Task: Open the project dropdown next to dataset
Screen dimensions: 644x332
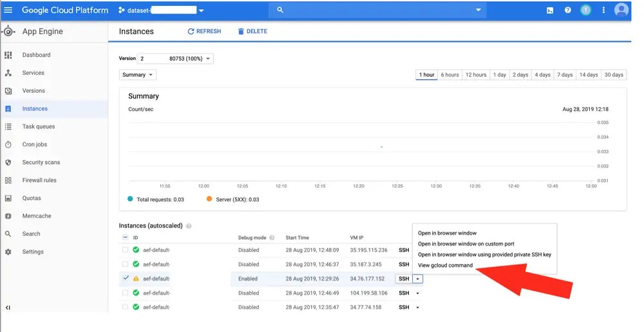Action: pyautogui.click(x=201, y=11)
